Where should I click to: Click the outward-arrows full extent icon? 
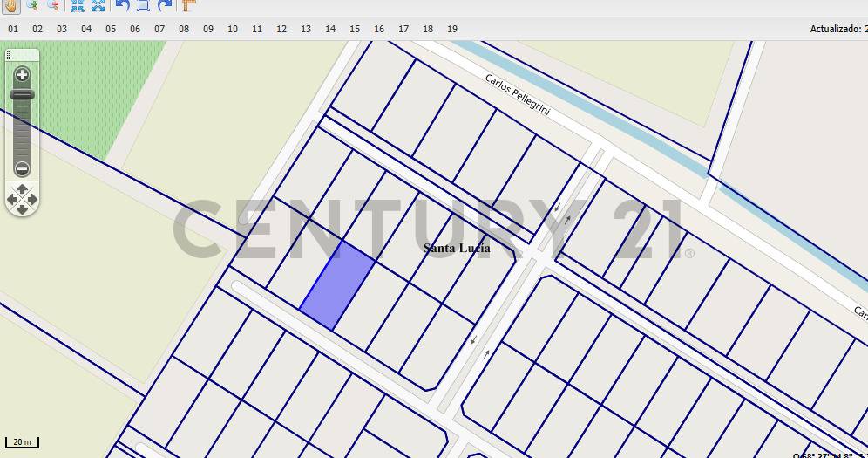98,5
